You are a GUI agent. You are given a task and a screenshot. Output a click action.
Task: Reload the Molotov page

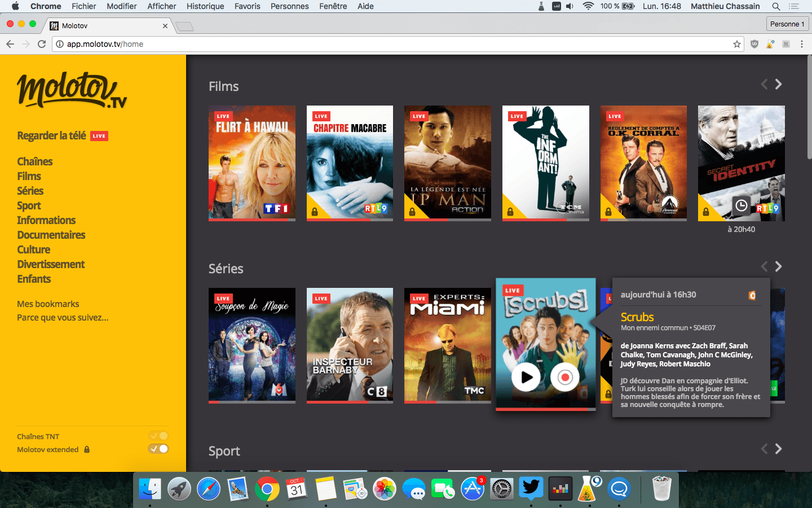coord(42,44)
